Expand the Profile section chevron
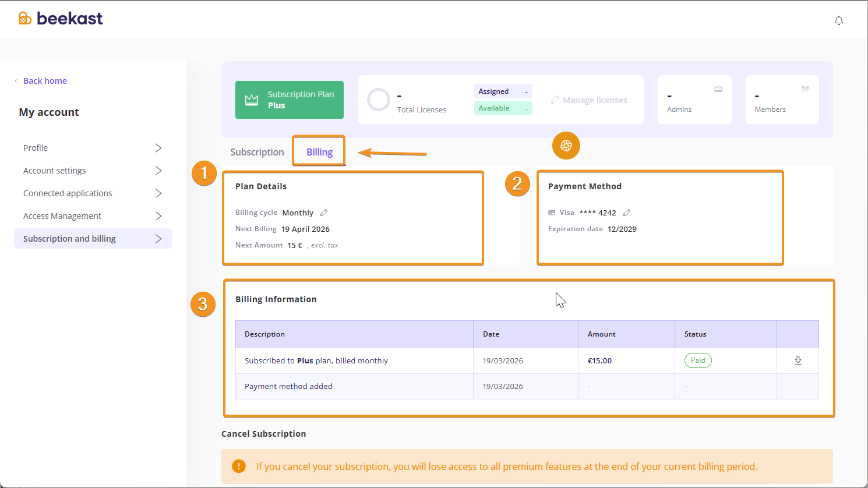Screen dimensions: 868x488 point(158,148)
